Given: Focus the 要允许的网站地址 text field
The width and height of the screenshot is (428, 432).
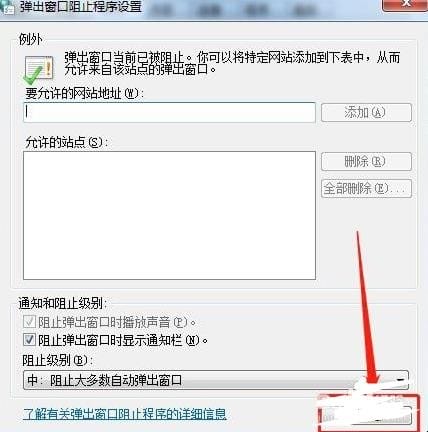Looking at the screenshot, I should tap(169, 112).
